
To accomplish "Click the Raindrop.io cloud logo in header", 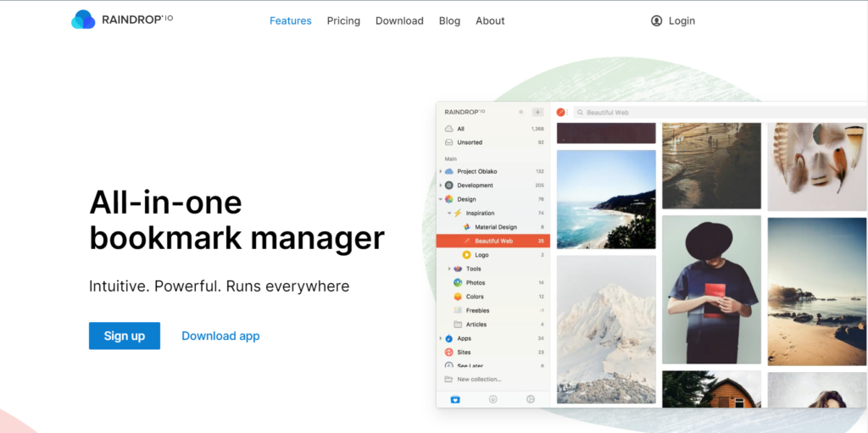I will point(83,20).
